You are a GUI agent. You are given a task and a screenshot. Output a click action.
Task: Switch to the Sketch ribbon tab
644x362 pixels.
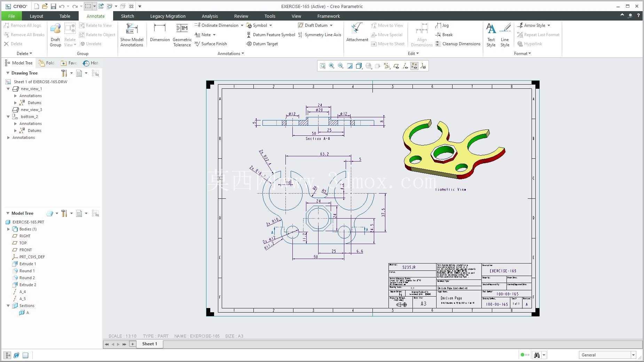point(127,16)
